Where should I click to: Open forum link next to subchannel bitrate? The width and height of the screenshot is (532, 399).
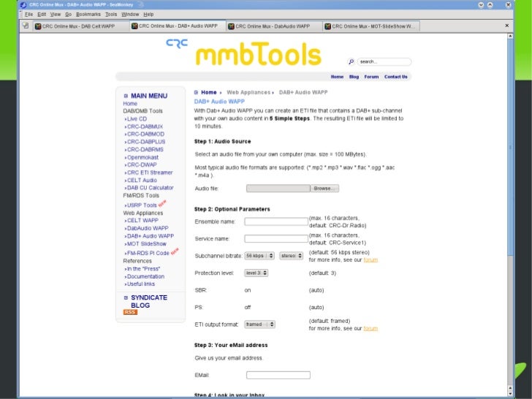pos(370,260)
